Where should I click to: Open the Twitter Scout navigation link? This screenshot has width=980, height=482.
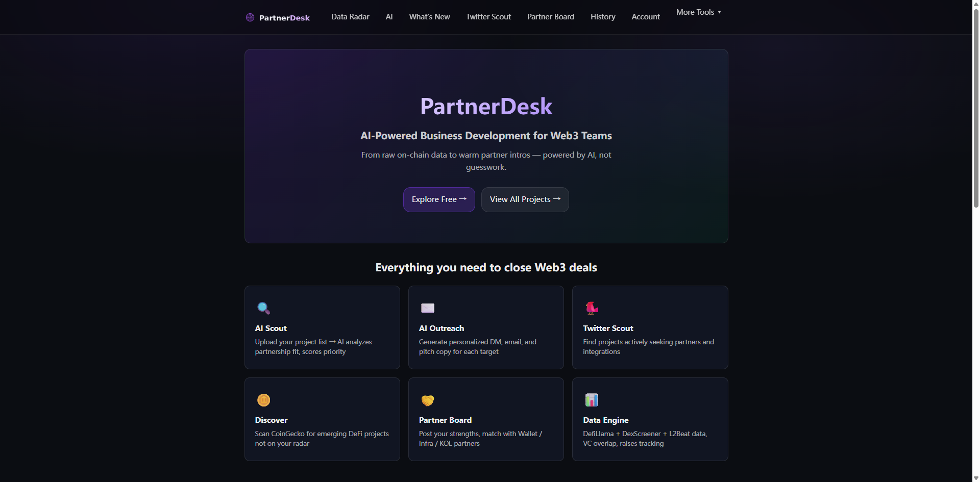pos(488,16)
